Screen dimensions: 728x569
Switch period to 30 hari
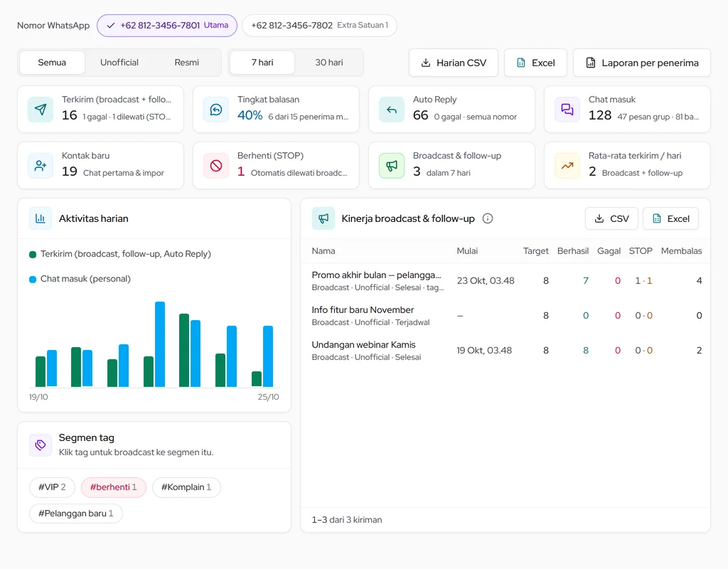[x=329, y=63]
